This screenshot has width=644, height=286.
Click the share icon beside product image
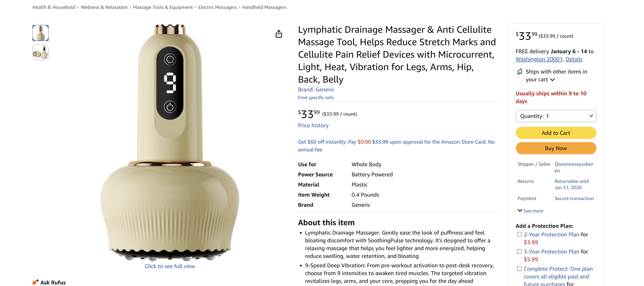click(x=279, y=34)
